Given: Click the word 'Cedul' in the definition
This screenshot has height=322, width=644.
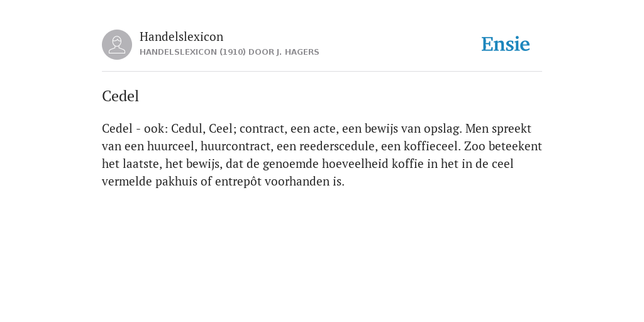Looking at the screenshot, I should (188, 128).
